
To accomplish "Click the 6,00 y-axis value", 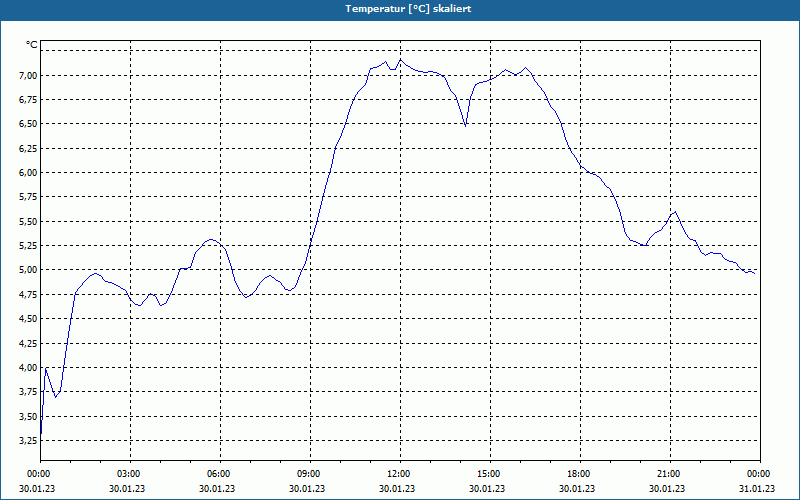I will 28,172.
